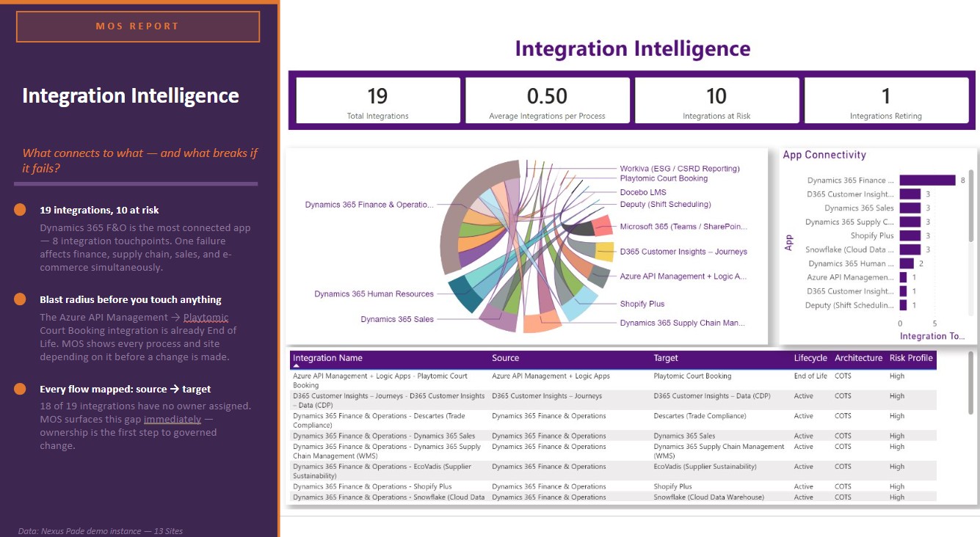Screen dimensions: 980x537
Task: Click the Dynamics 365 Sales bar in App Connectivity
Action: [x=910, y=208]
